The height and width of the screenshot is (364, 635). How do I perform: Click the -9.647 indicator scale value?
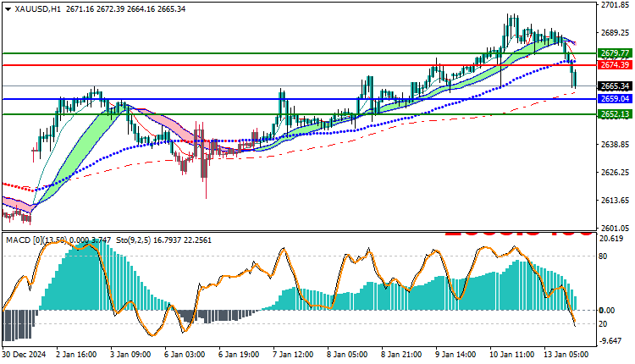coord(610,341)
